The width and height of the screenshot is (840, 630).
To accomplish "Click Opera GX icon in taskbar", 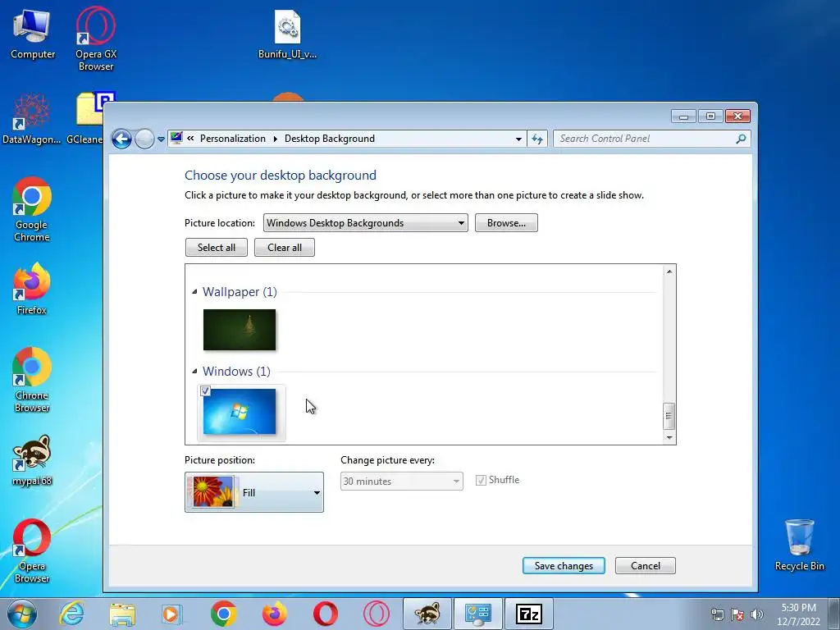I will pyautogui.click(x=376, y=614).
